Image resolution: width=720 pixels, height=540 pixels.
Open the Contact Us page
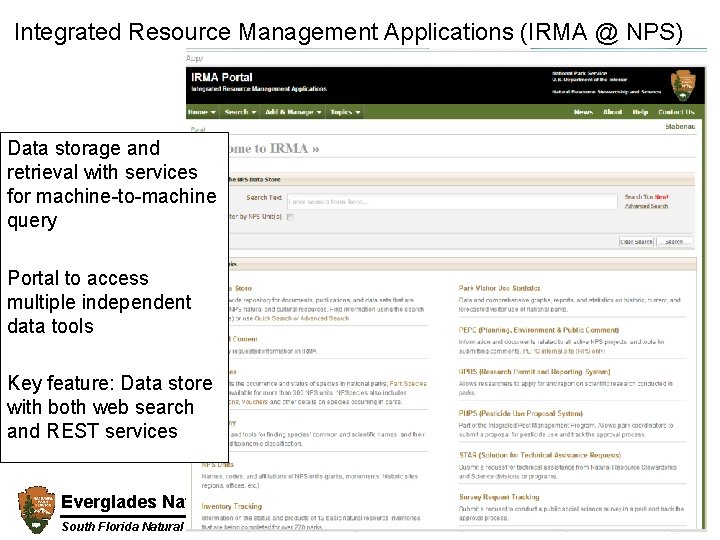click(x=676, y=112)
